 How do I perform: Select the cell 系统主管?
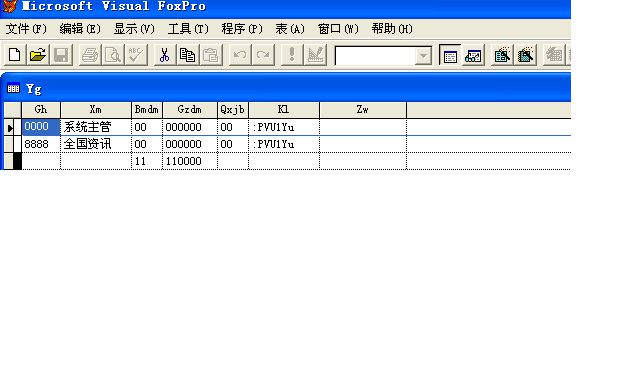pyautogui.click(x=96, y=127)
